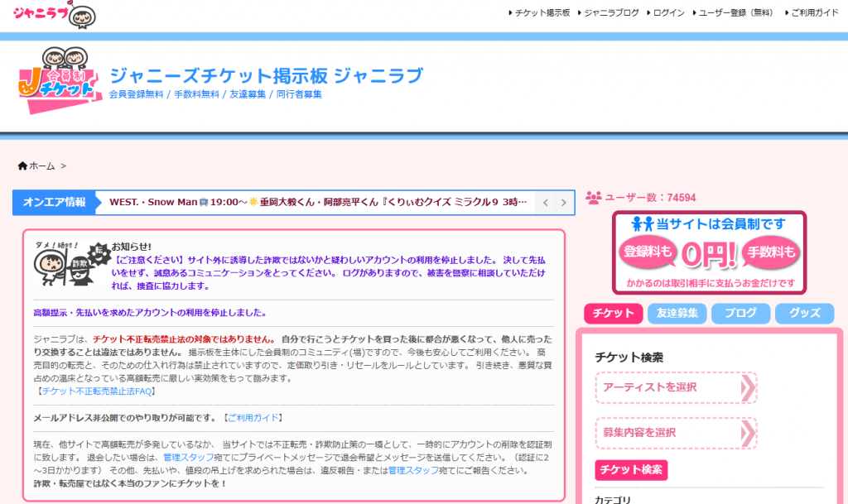The height and width of the screenshot is (504, 848).
Task: Click the チケット検索 heading in the sidebar
Action: [x=629, y=358]
